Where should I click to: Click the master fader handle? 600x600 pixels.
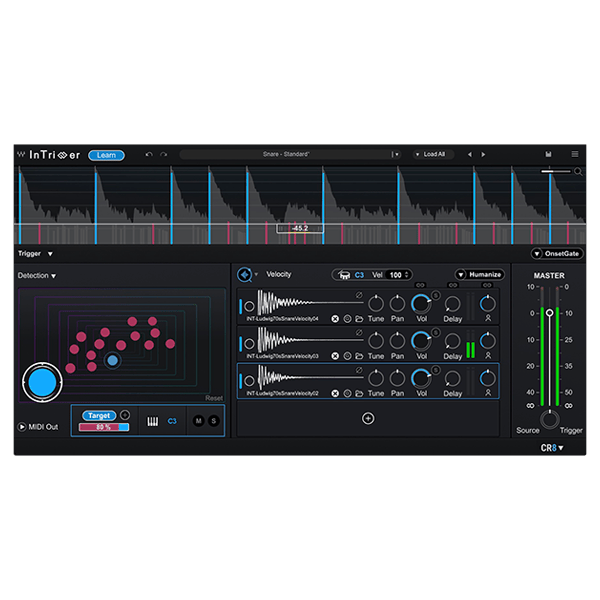point(549,313)
